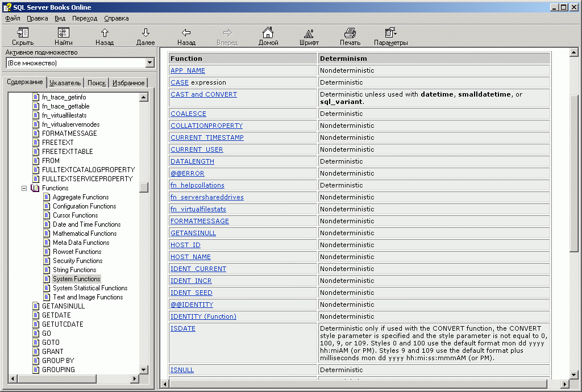Open the CURRENT_TIMESTAMP link
This screenshot has height=392, width=582.
click(x=207, y=137)
